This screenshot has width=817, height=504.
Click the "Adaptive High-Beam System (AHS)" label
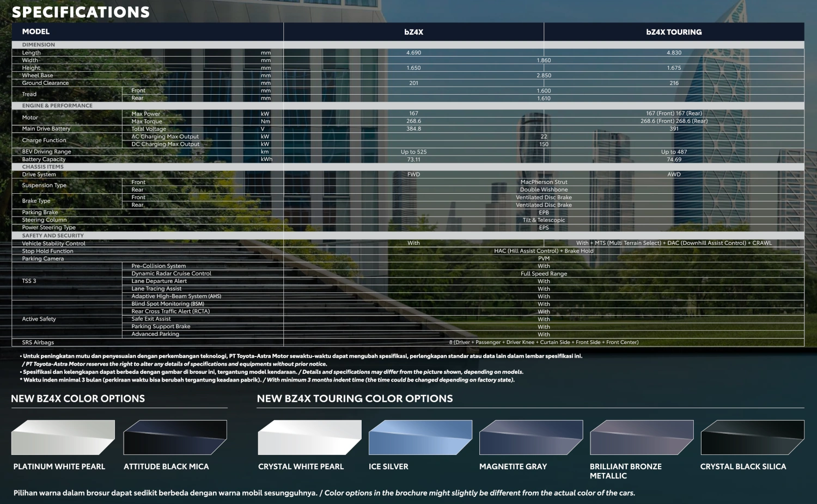click(176, 297)
